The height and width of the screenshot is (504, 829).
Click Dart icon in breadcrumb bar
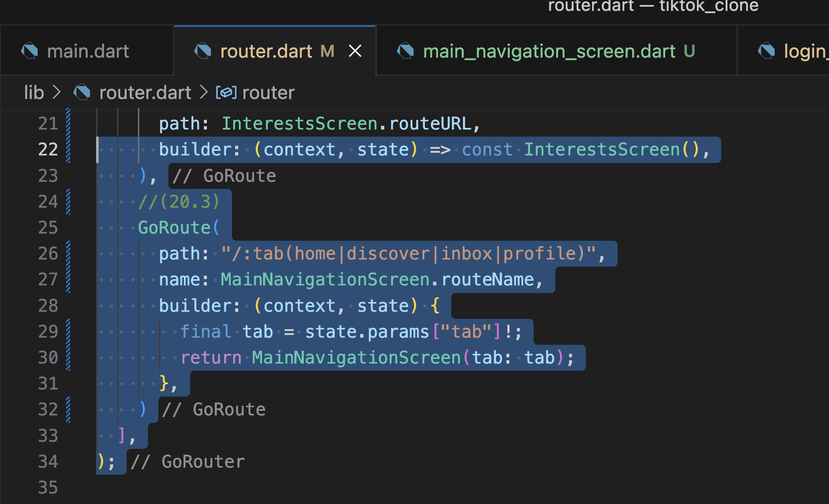coord(82,92)
